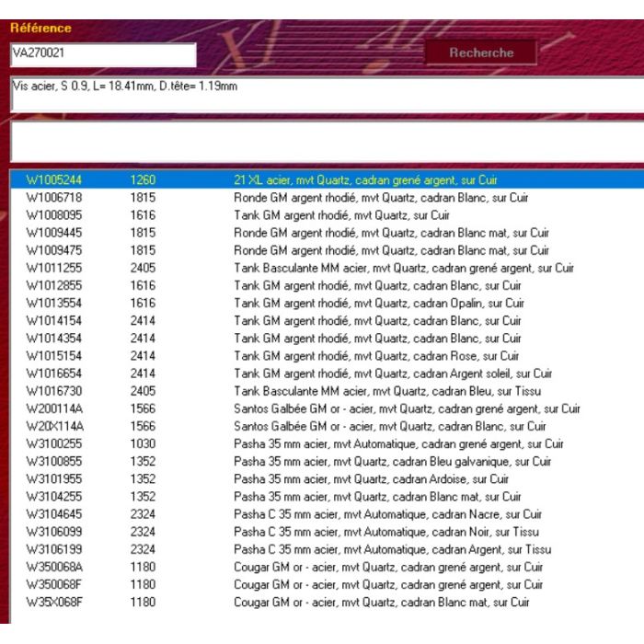Click 'Tank Basculante MM acier, cadran Bleu, sur Tissu'
The image size is (644, 644).
pyautogui.click(x=387, y=391)
